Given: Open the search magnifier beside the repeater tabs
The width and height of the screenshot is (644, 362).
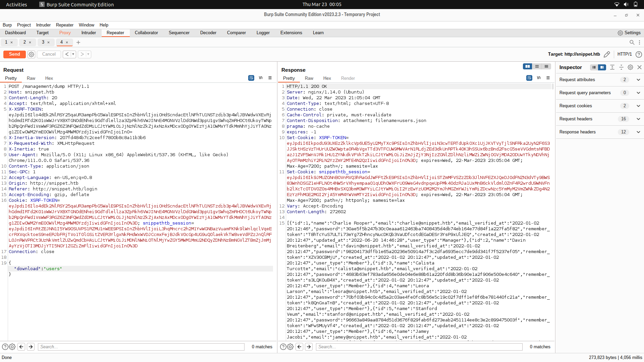Looking at the screenshot, I should coord(632,42).
